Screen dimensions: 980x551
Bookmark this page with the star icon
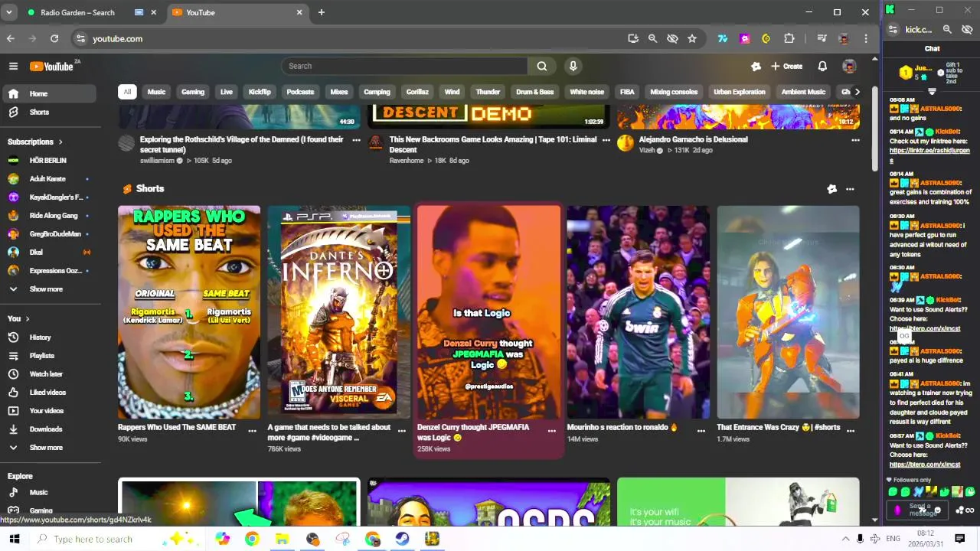(x=692, y=38)
